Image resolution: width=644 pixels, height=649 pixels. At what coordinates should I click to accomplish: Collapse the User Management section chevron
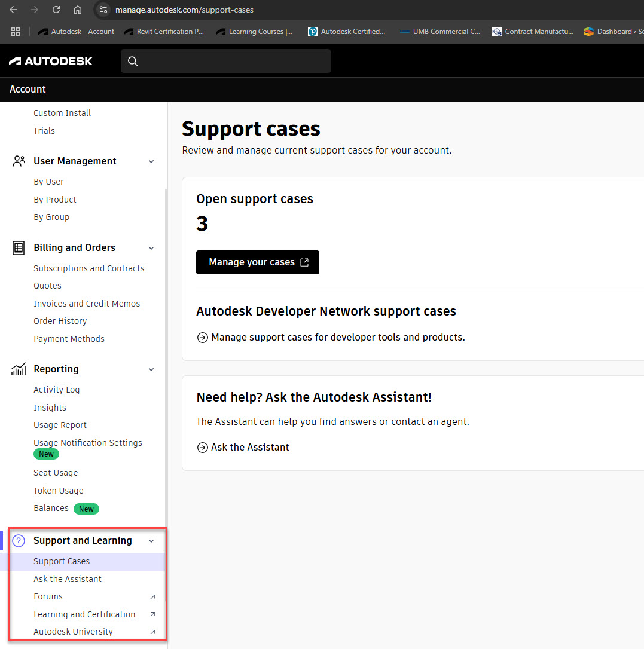(x=151, y=161)
